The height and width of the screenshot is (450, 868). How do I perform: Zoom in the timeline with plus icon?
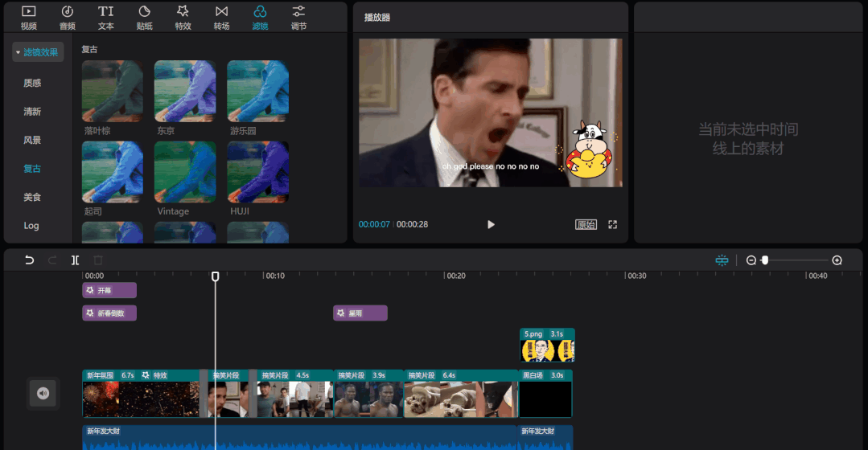click(x=837, y=260)
